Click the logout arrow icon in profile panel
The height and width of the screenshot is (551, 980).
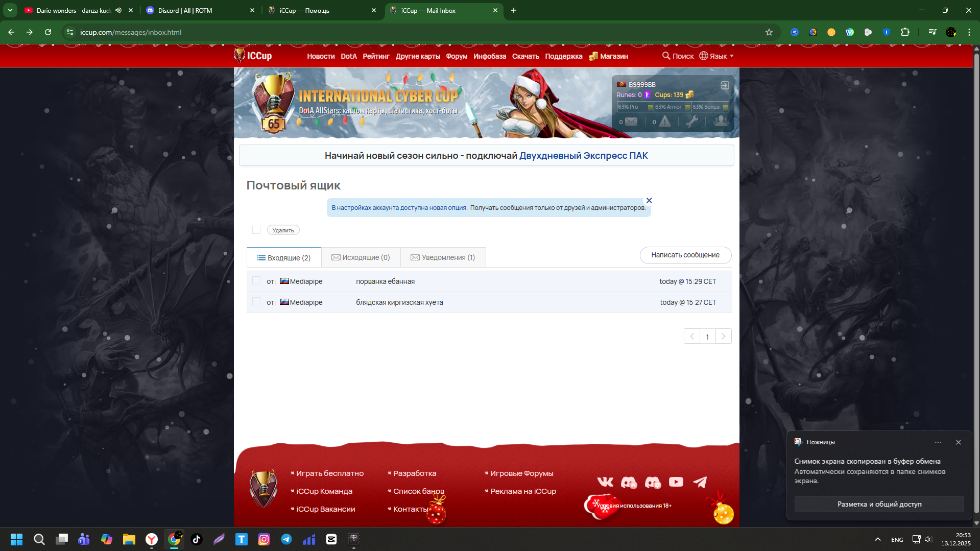click(725, 85)
